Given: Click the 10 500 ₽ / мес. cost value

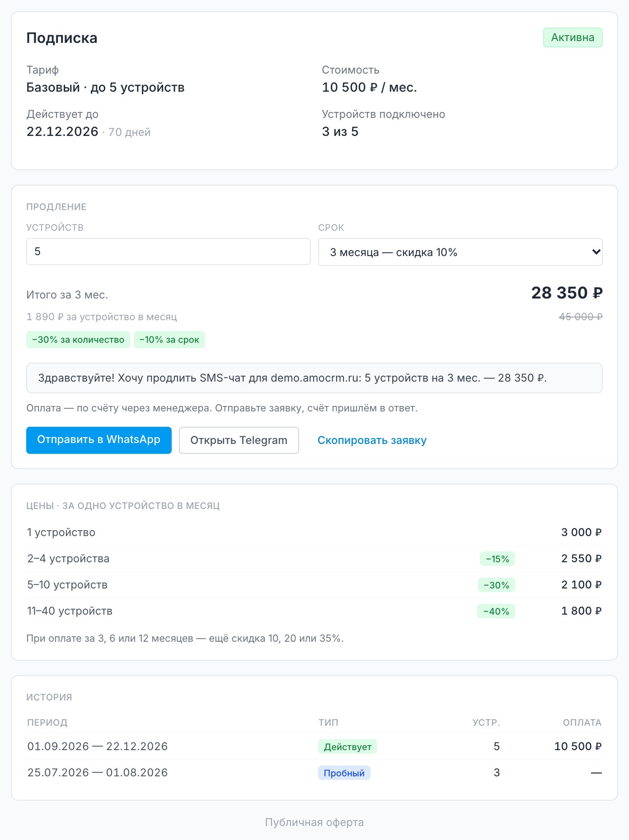Looking at the screenshot, I should tap(370, 87).
